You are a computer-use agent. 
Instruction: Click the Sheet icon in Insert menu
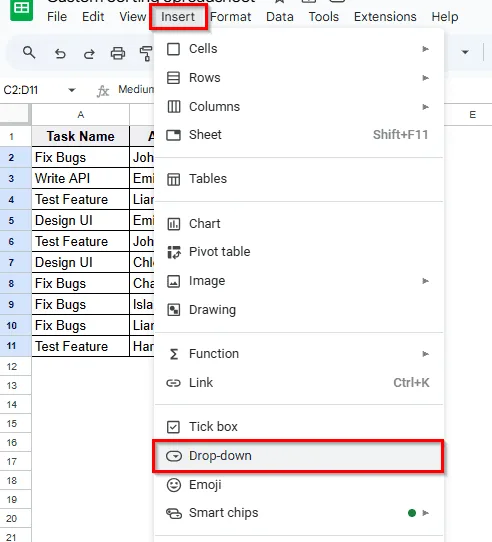(x=173, y=135)
